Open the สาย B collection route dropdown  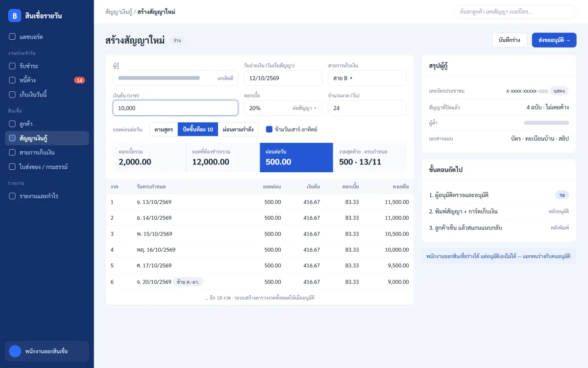[367, 78]
